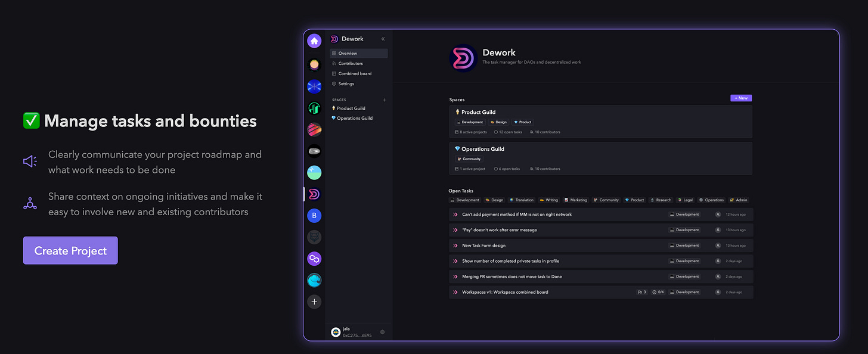Click the 3 count badge on Workspaces v1 row
The height and width of the screenshot is (354, 868).
641,292
